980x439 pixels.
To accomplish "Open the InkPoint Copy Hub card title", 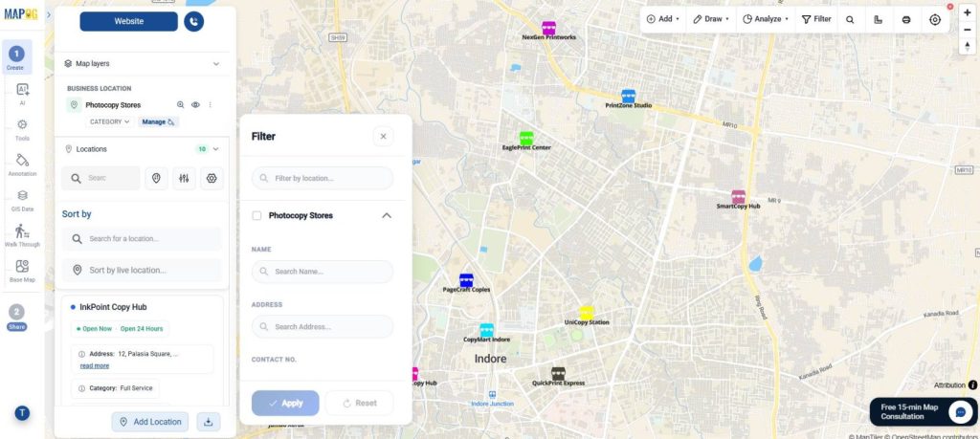I will click(x=113, y=307).
